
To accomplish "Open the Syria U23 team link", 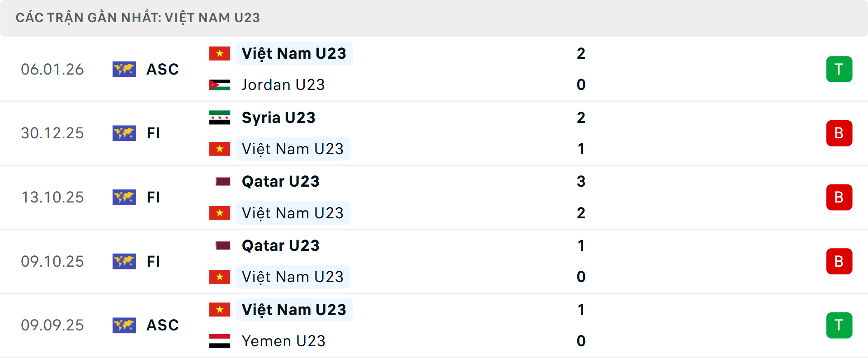I will [x=278, y=117].
